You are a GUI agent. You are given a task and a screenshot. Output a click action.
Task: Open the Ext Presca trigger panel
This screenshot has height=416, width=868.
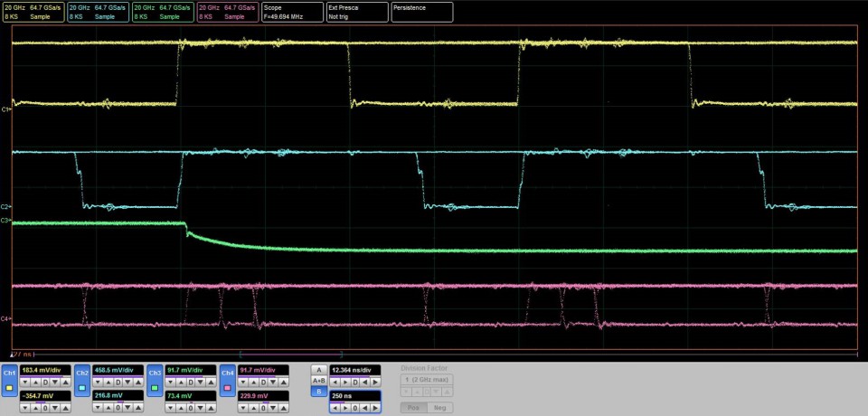[x=356, y=12]
